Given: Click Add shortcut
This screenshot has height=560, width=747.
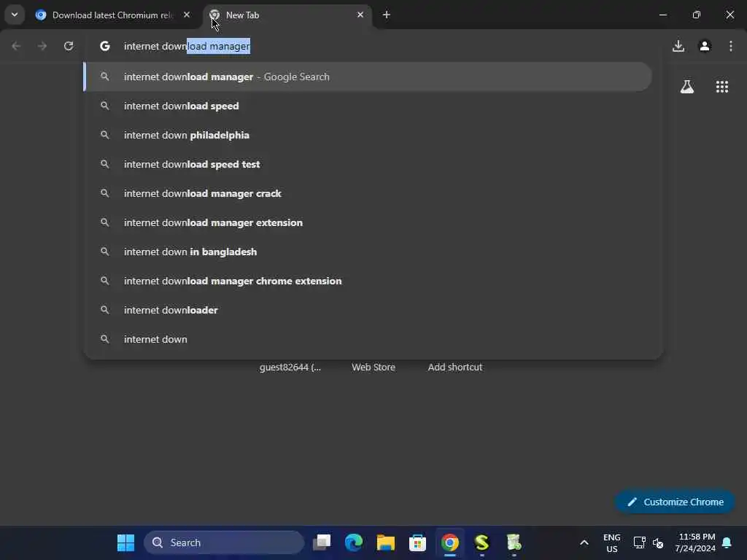Looking at the screenshot, I should click(x=455, y=367).
